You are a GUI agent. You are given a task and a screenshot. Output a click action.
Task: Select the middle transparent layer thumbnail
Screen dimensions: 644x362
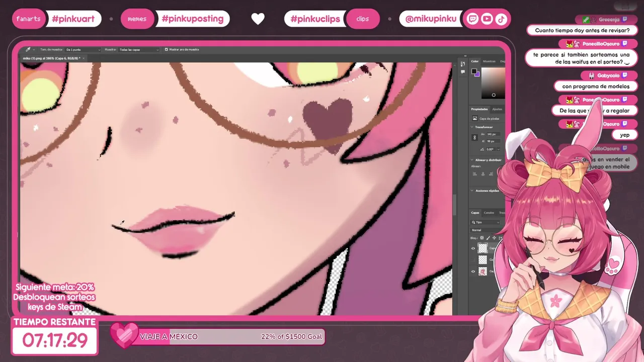(482, 260)
